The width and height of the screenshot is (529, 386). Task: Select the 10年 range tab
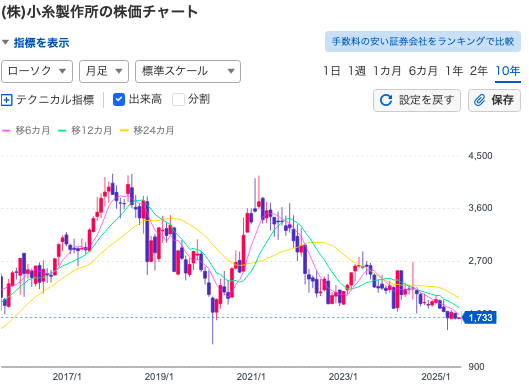tap(508, 71)
